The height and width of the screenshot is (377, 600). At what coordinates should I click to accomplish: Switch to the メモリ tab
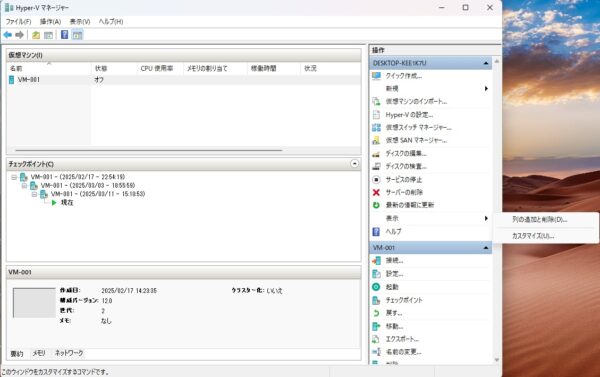(x=39, y=353)
